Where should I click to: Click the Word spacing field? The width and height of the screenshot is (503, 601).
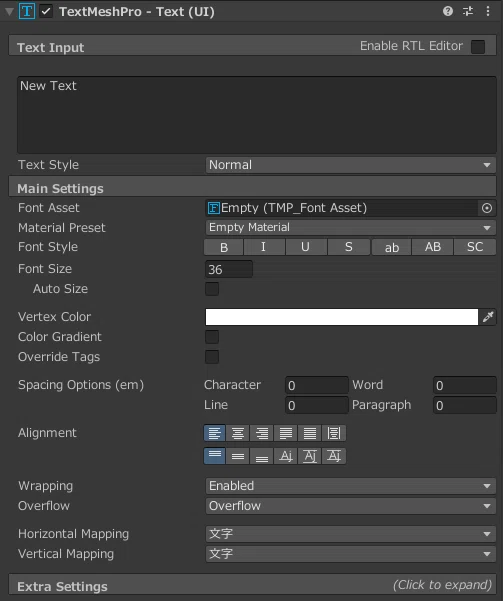click(x=465, y=385)
